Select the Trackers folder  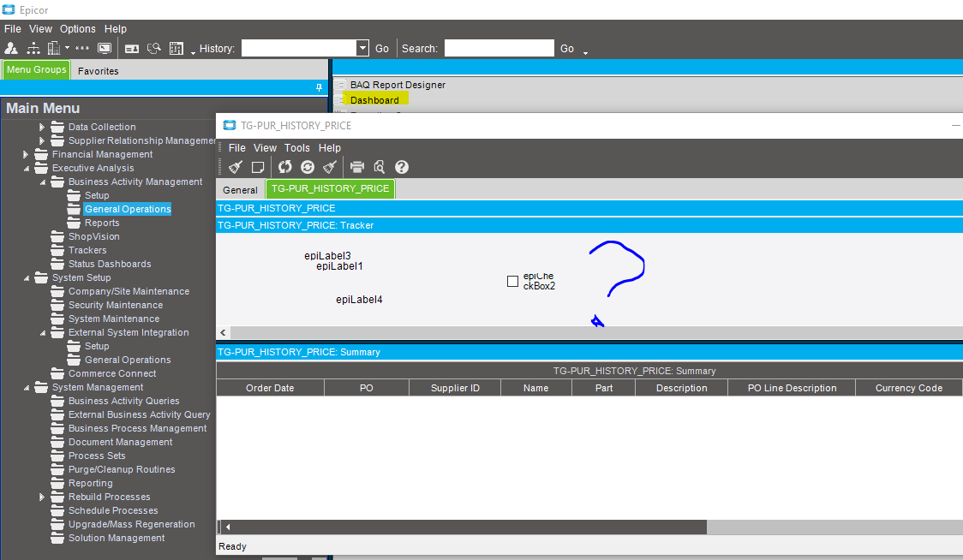coord(87,250)
